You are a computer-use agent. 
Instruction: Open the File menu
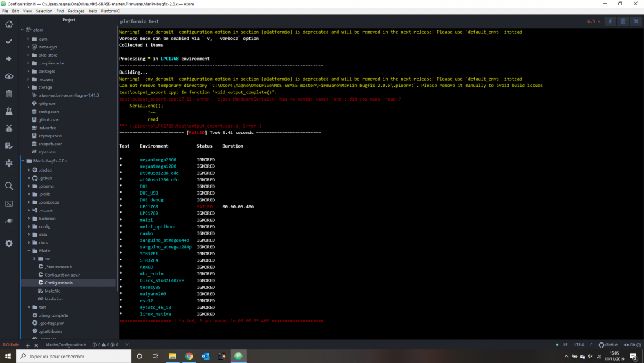tap(5, 11)
